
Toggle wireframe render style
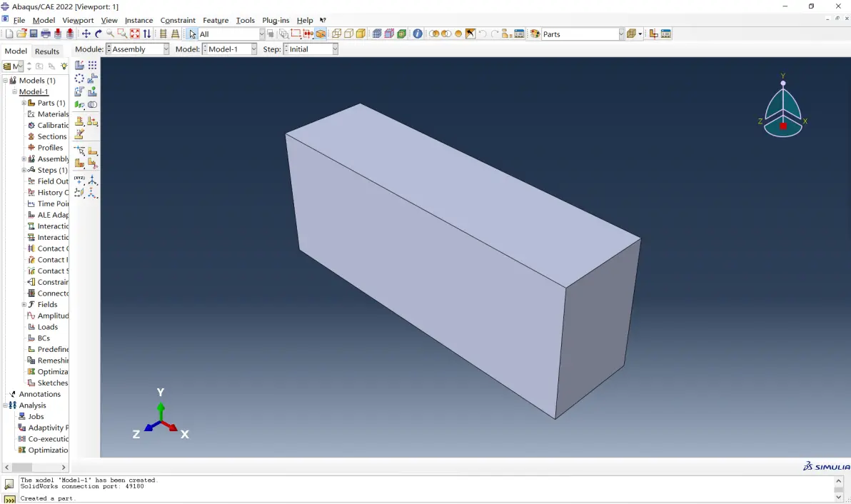[336, 34]
